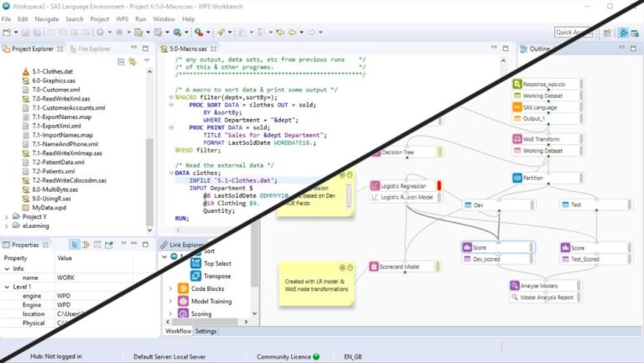Collapse the Info property group

(x=7, y=269)
